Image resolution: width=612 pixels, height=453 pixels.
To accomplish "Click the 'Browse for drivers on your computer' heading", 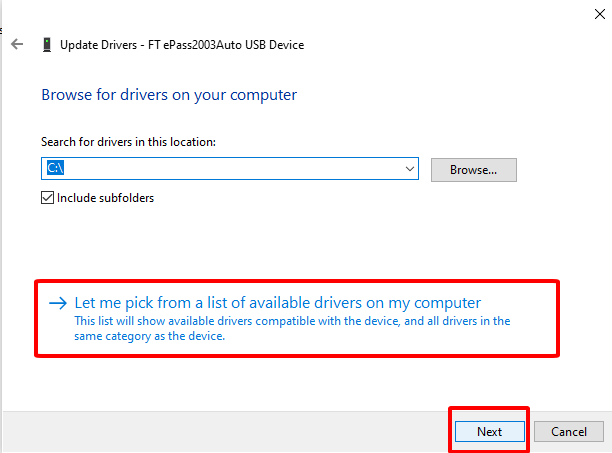I will (x=169, y=95).
